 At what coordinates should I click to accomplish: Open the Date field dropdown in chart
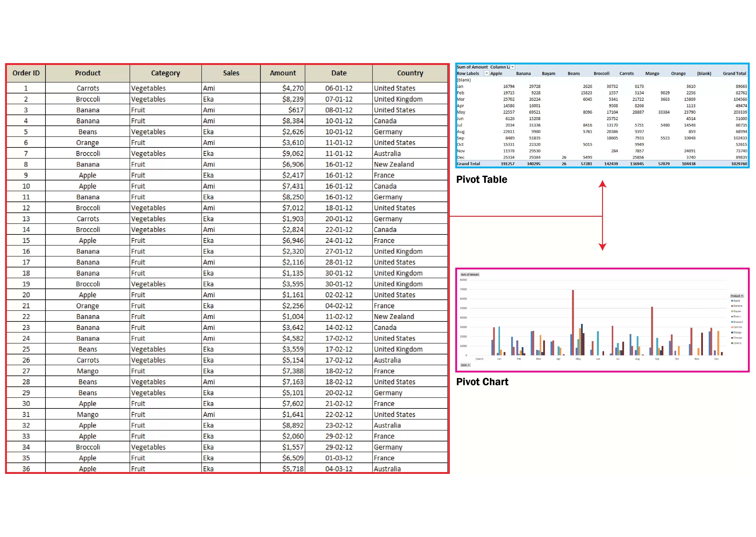pos(465,365)
